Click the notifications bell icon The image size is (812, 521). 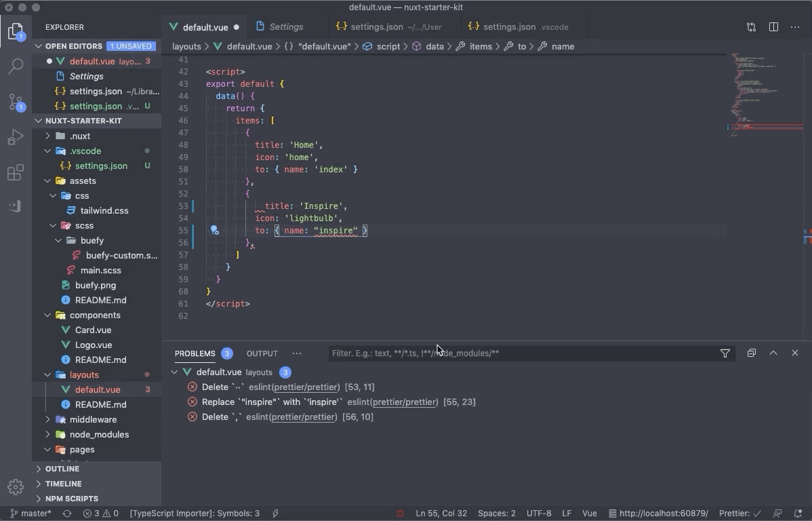(x=798, y=514)
